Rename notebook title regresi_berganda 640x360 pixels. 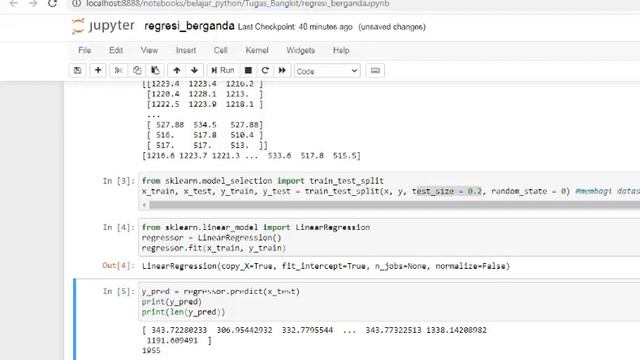tap(189, 26)
